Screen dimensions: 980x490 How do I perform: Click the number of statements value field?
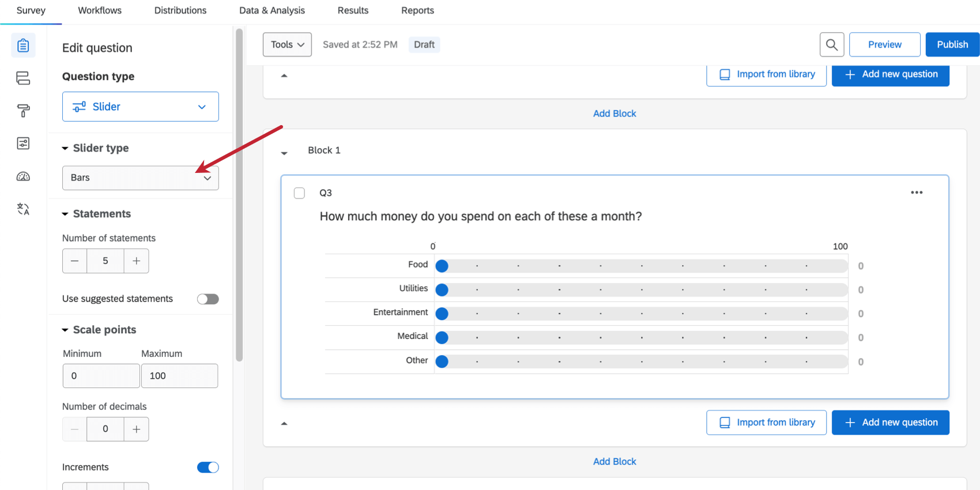(105, 261)
